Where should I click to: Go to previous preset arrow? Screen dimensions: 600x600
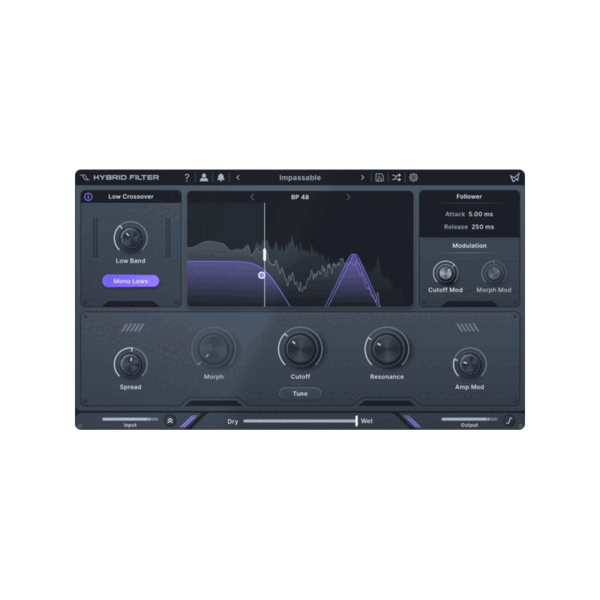click(x=238, y=178)
